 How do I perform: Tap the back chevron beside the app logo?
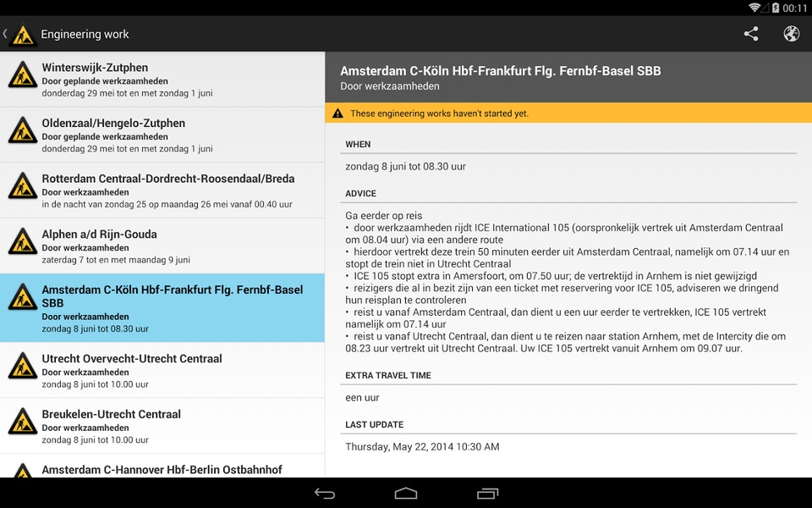tap(5, 34)
